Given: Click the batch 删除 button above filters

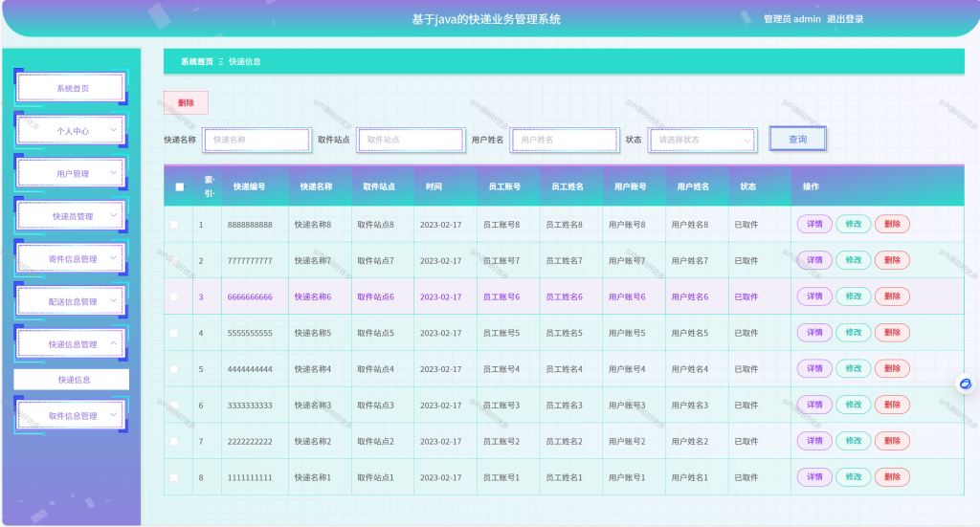Looking at the screenshot, I should 186,102.
